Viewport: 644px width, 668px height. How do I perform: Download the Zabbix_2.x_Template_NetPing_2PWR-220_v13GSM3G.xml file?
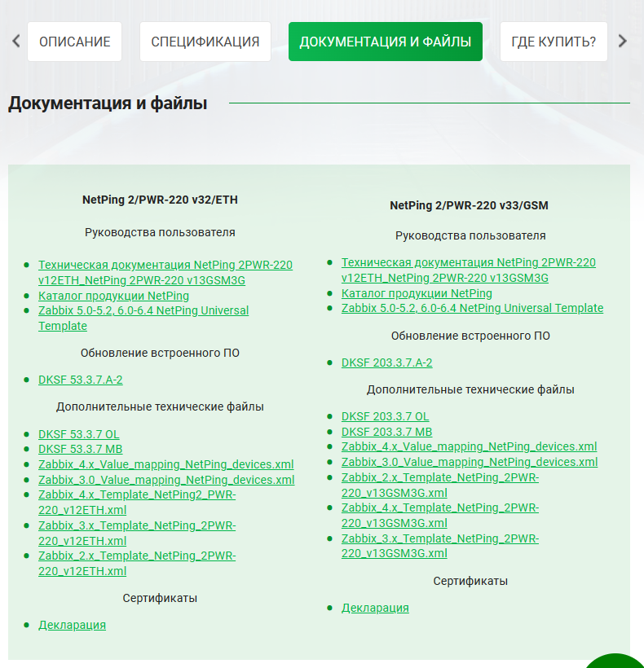[439, 485]
